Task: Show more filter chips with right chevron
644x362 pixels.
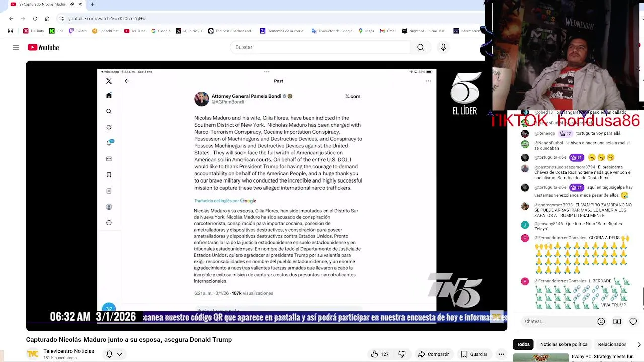Action: tap(639, 344)
